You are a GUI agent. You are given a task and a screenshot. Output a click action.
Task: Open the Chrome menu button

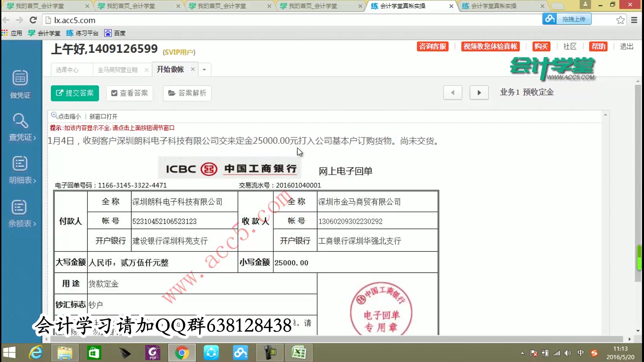pyautogui.click(x=635, y=20)
